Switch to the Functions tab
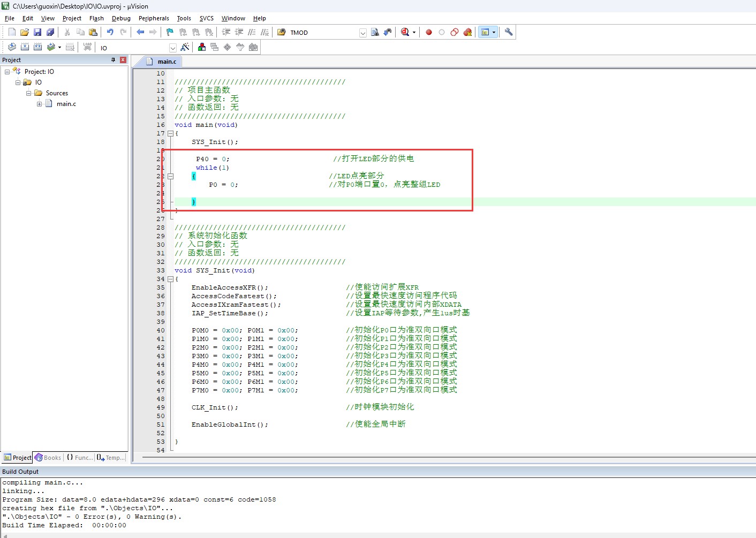 pos(79,458)
